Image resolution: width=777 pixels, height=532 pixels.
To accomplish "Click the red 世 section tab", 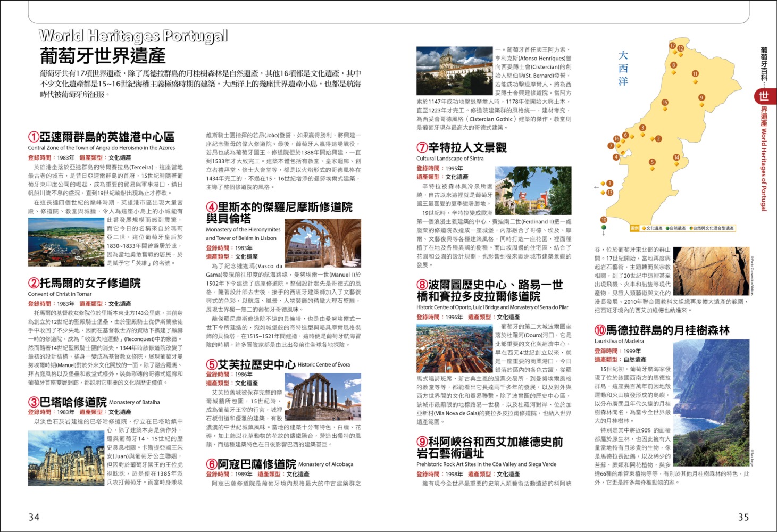I will pyautogui.click(x=764, y=96).
